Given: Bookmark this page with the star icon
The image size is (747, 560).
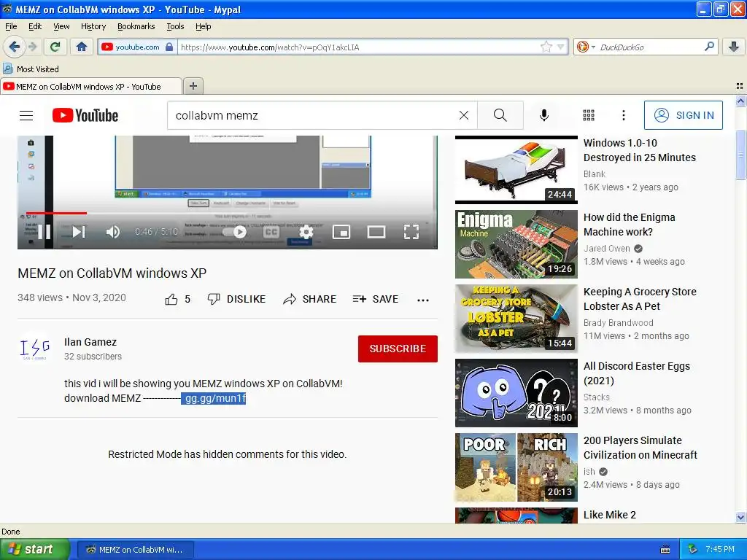Looking at the screenshot, I should pos(546,47).
